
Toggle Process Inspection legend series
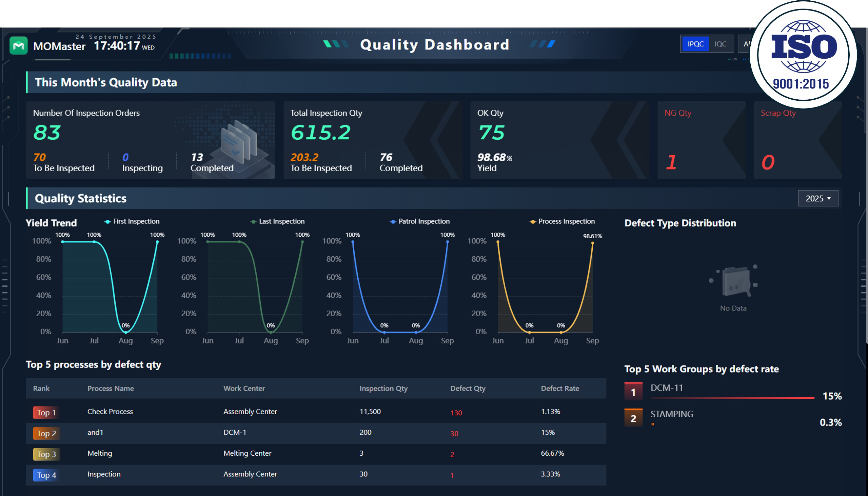click(x=562, y=221)
